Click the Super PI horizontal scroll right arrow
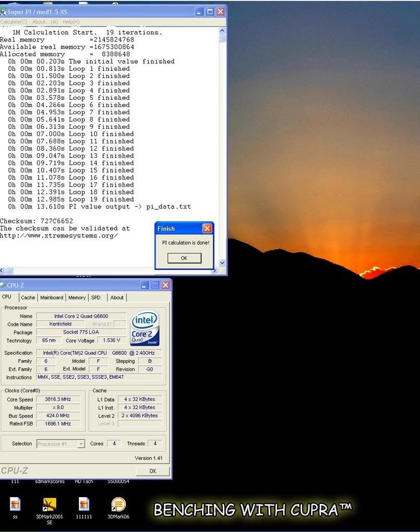 (x=214, y=271)
